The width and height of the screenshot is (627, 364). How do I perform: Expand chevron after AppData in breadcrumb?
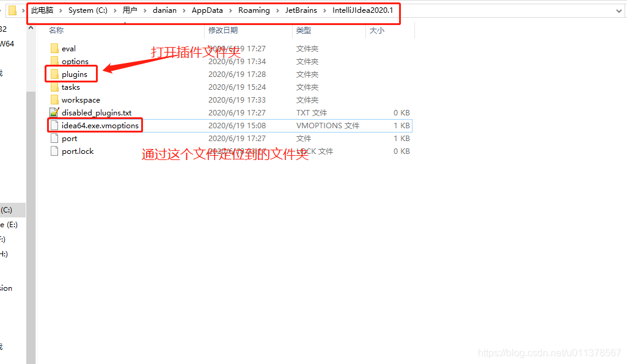(x=230, y=10)
